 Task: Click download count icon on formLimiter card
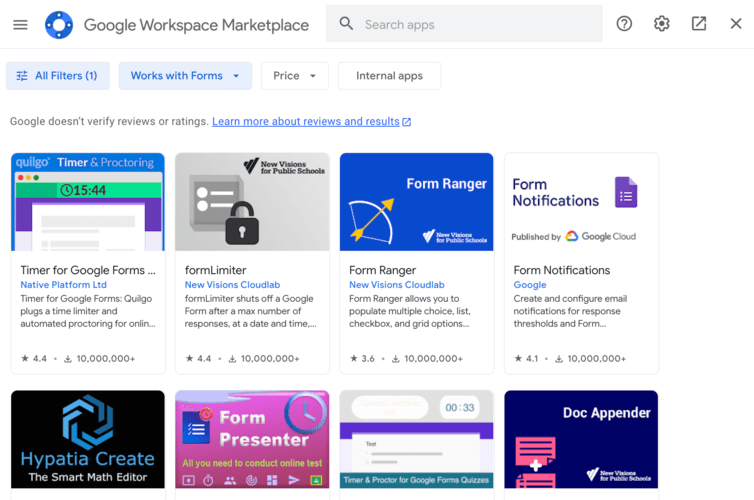click(232, 359)
